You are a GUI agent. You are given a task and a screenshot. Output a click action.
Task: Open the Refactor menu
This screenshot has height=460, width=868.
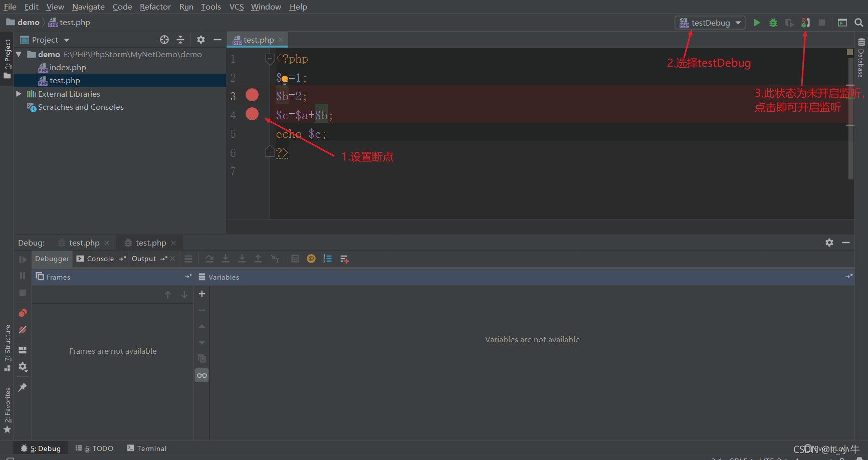pyautogui.click(x=155, y=7)
